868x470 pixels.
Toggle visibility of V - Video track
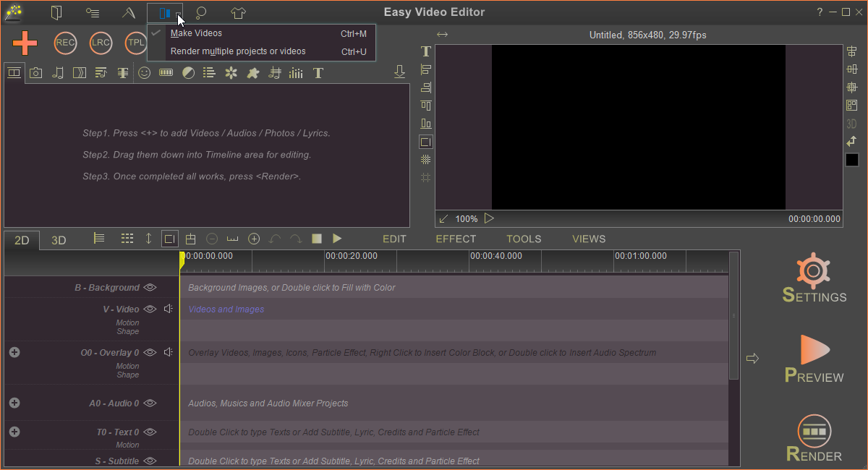tap(150, 309)
